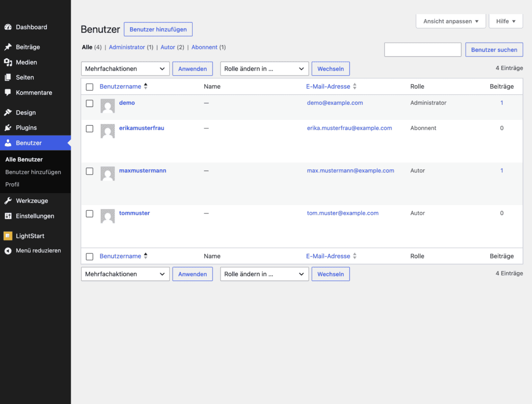This screenshot has height=404, width=532.
Task: Click the top Wechseln button
Action: (330, 69)
